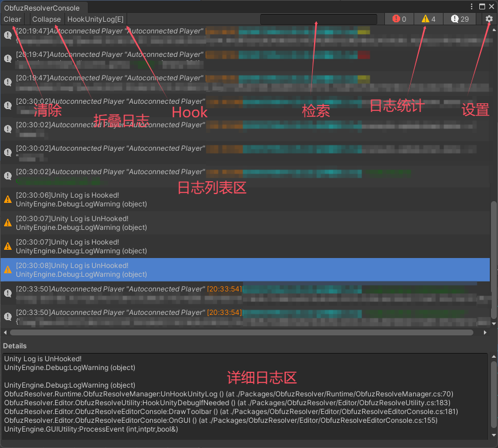
Task: Click the ObfuzResolveUtility.cs:183 stack line
Action: (227, 403)
